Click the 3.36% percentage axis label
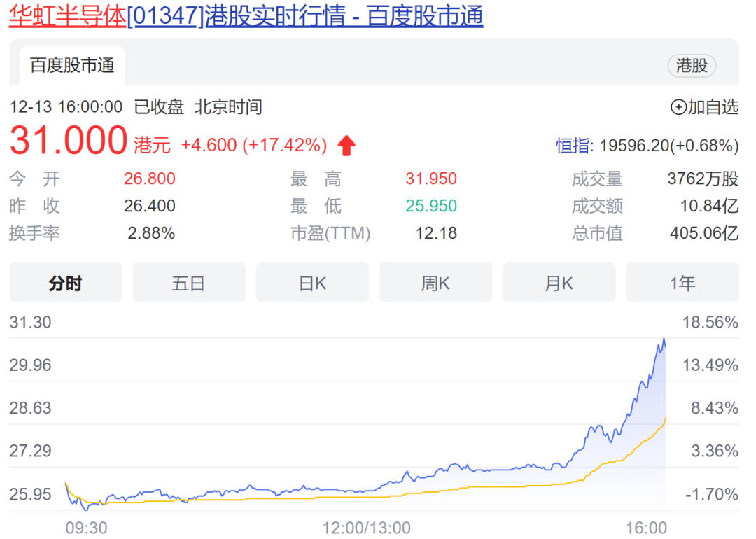Screen dimensions: 756x539 pos(715,451)
